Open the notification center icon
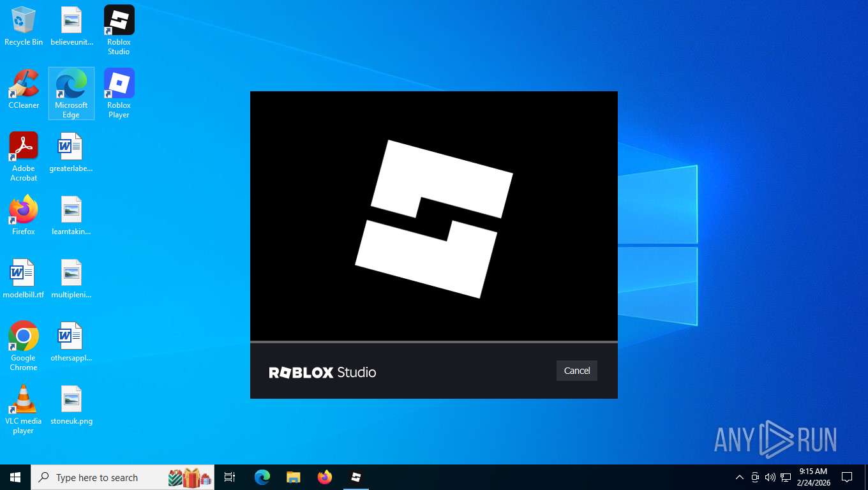 coord(847,477)
